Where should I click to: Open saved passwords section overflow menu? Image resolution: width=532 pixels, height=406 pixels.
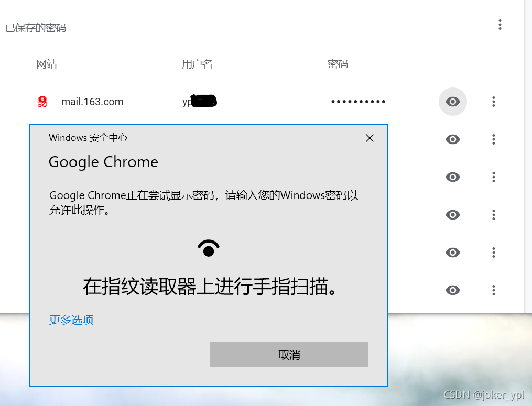500,25
